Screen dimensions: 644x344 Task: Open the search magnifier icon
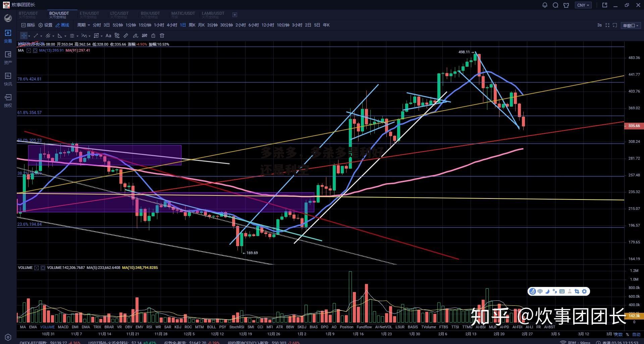[x=555, y=5]
